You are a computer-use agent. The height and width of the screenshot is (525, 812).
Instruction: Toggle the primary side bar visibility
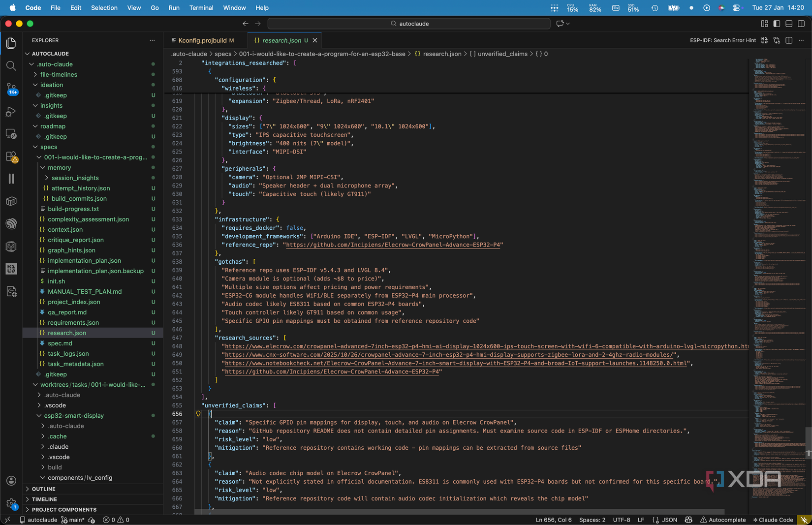777,24
